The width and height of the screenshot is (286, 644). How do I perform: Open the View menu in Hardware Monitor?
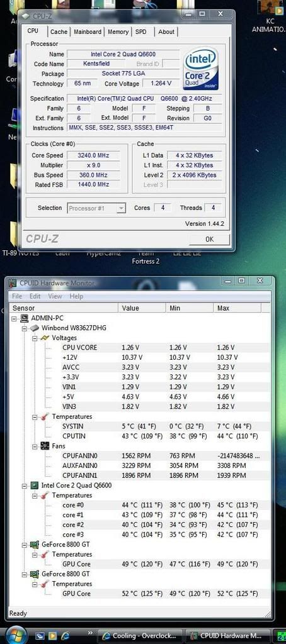[55, 296]
